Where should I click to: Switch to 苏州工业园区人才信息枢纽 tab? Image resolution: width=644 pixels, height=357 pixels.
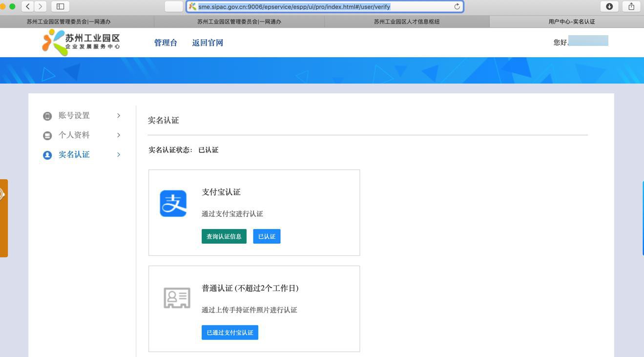pos(407,21)
